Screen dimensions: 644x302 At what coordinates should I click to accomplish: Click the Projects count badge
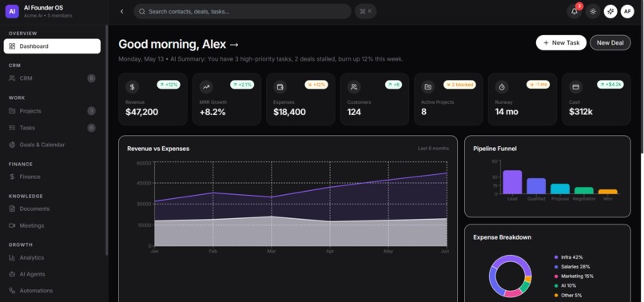tap(91, 111)
